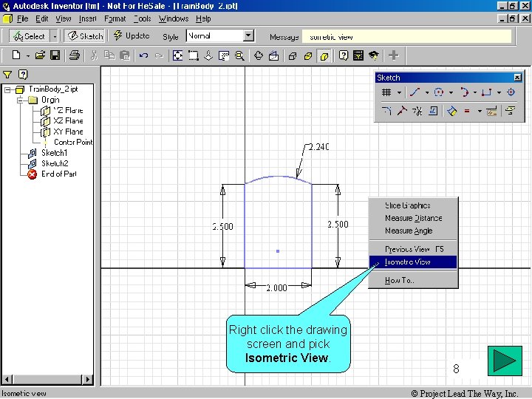Select the Trim scissors tool
This screenshot has width=532, height=399.
click(x=417, y=111)
